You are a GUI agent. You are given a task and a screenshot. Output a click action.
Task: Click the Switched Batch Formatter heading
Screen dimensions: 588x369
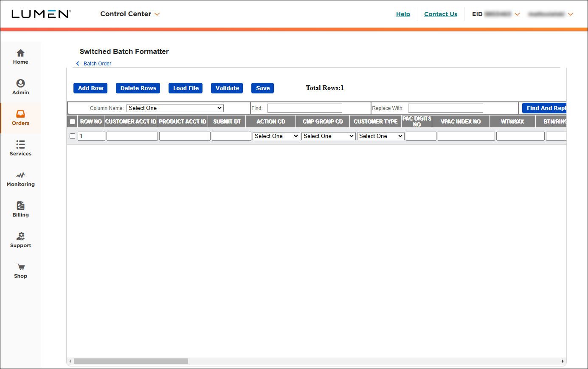(124, 52)
